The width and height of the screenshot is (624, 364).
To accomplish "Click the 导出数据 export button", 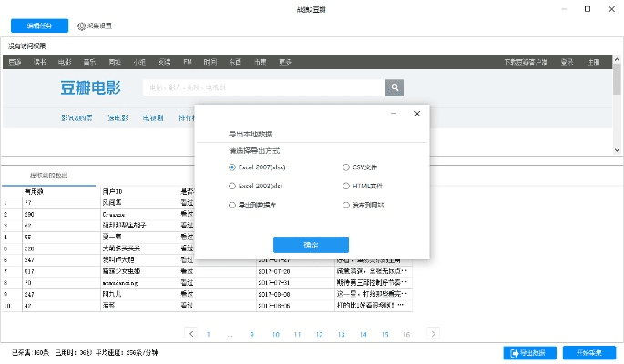I will tap(529, 353).
